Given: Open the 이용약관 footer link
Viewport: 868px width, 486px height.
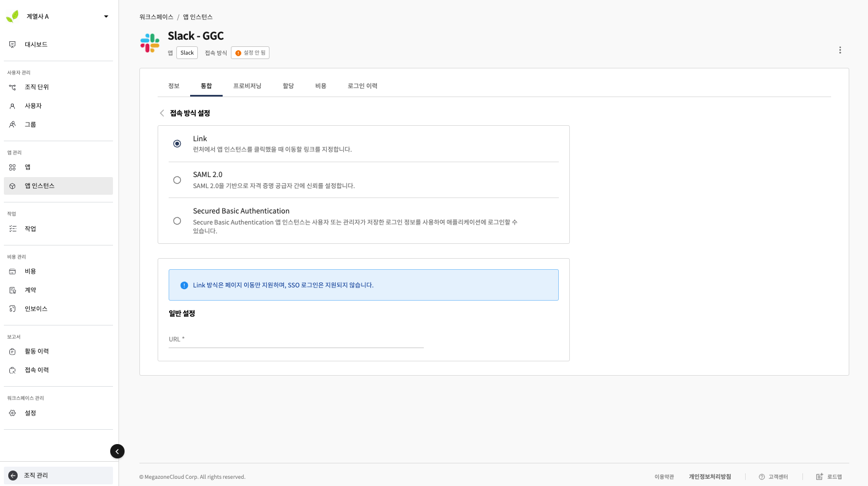Looking at the screenshot, I should click(x=664, y=477).
